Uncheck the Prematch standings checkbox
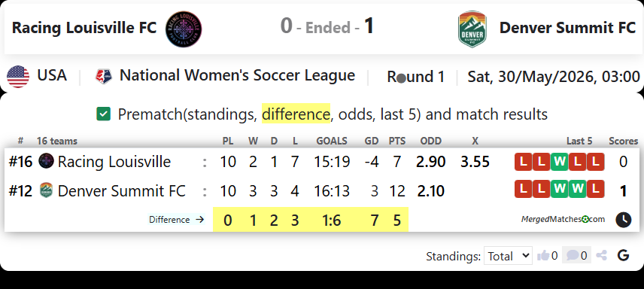The image size is (644, 289). click(104, 114)
